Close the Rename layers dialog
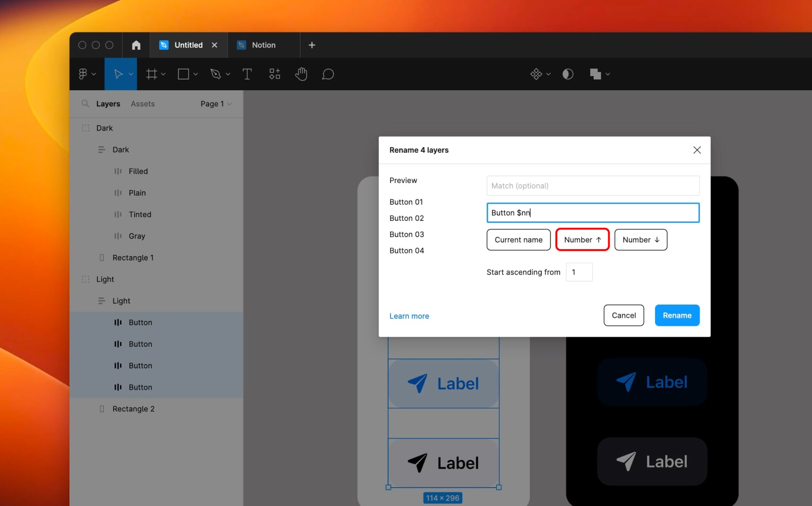Viewport: 812px width, 506px height. (x=697, y=150)
